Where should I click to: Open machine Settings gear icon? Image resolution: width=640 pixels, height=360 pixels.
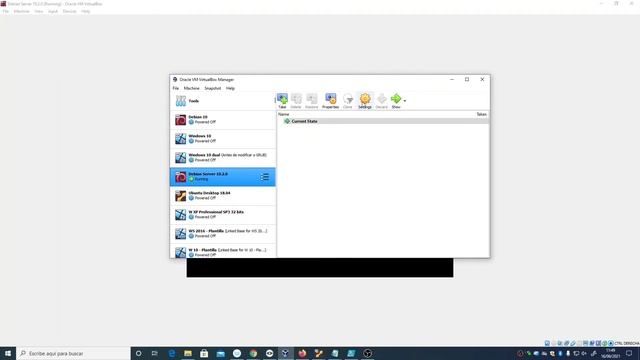click(365, 100)
